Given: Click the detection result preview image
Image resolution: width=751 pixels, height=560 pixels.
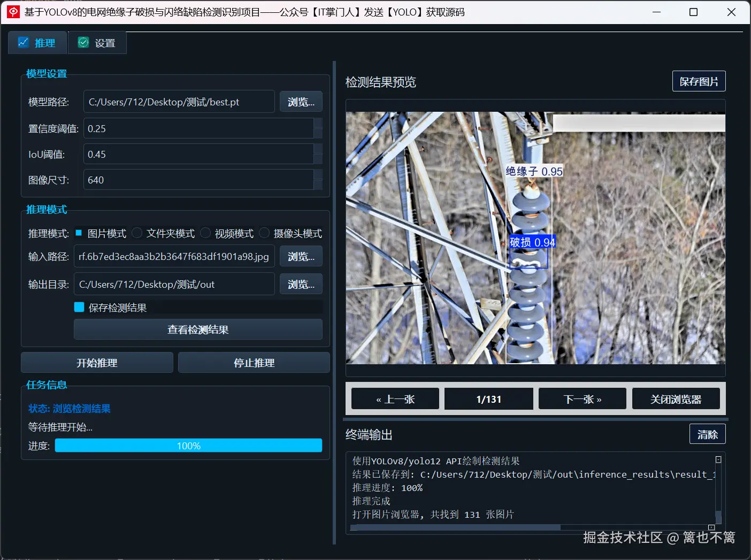Looking at the screenshot, I should [535, 238].
